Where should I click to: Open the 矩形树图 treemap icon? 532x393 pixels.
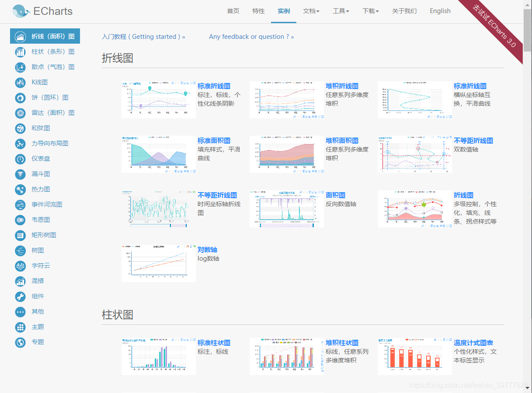[x=21, y=235]
